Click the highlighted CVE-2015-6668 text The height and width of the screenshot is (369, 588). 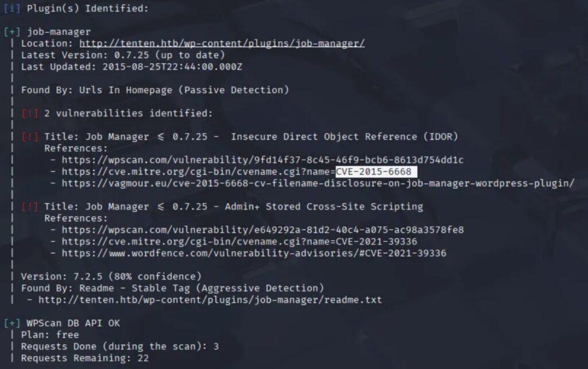(376, 172)
